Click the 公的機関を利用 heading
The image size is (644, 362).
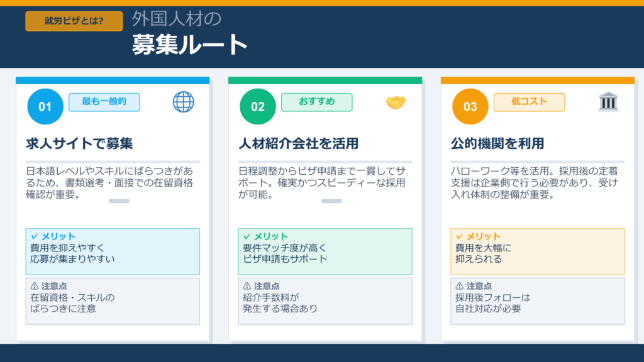click(x=497, y=144)
